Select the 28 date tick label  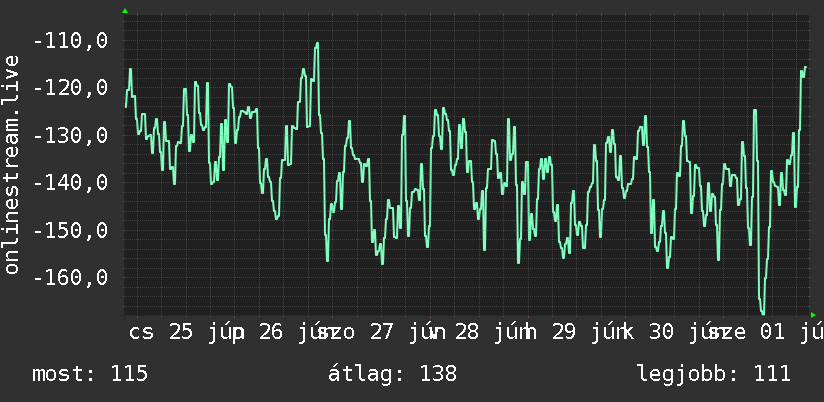(x=467, y=333)
